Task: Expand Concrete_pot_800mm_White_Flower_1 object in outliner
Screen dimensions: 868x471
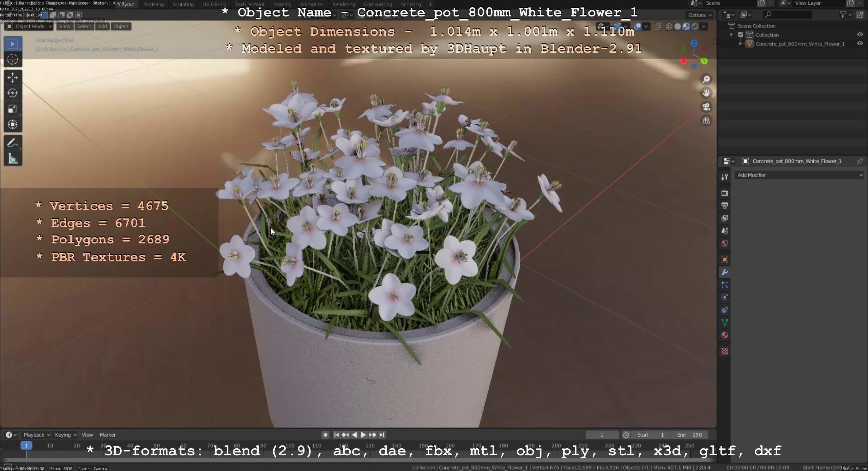Action: click(x=740, y=44)
